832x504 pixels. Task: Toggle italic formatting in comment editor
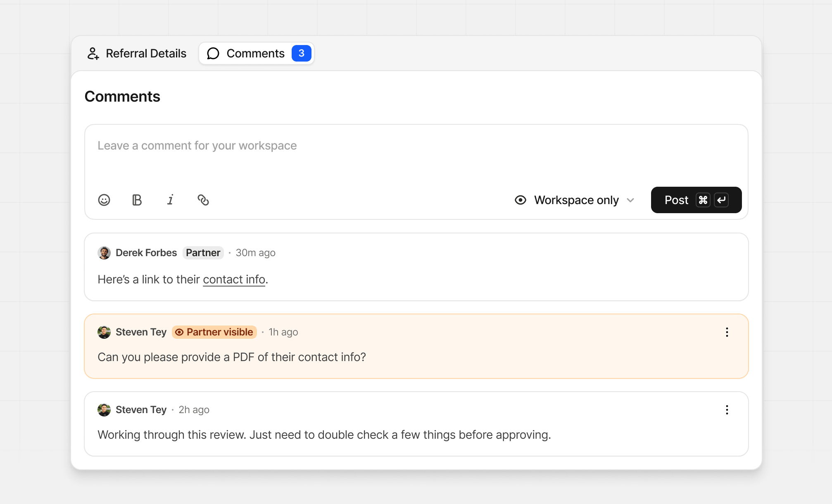[x=170, y=200]
